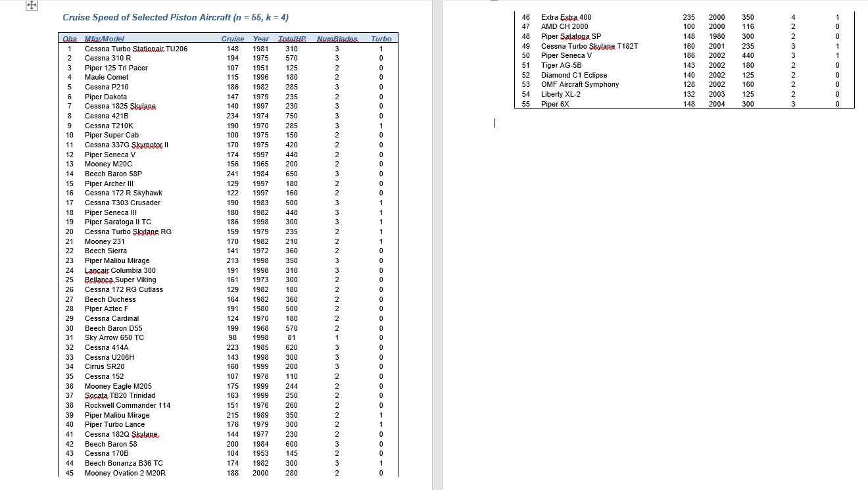Click "Cessna Turbo Stationair TU206" in row 1
This screenshot has width=868, height=490.
pos(136,49)
